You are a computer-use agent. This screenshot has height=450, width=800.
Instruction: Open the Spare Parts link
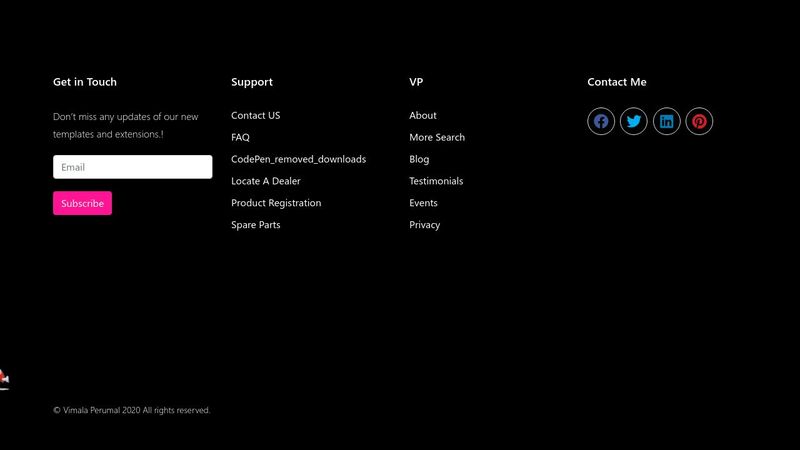pyautogui.click(x=256, y=225)
